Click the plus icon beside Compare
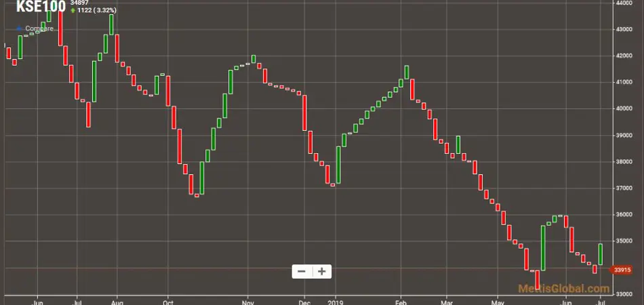644x305 pixels. 19,29
